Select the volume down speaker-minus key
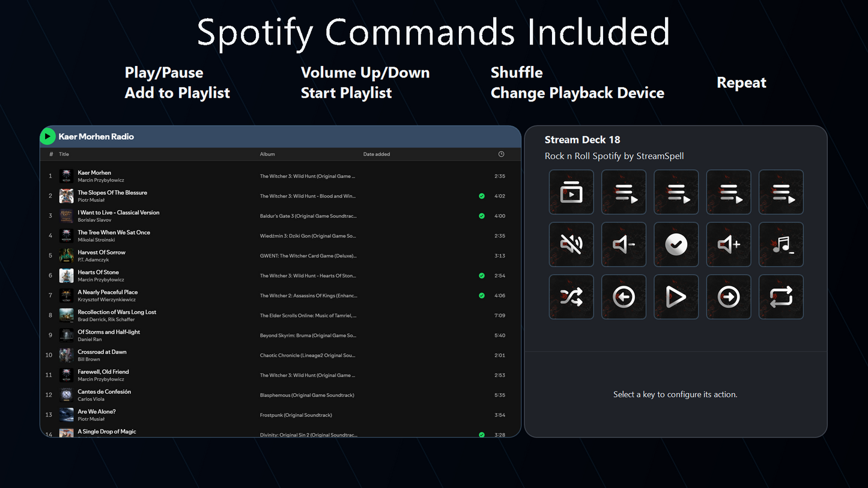This screenshot has width=868, height=488. (x=624, y=244)
